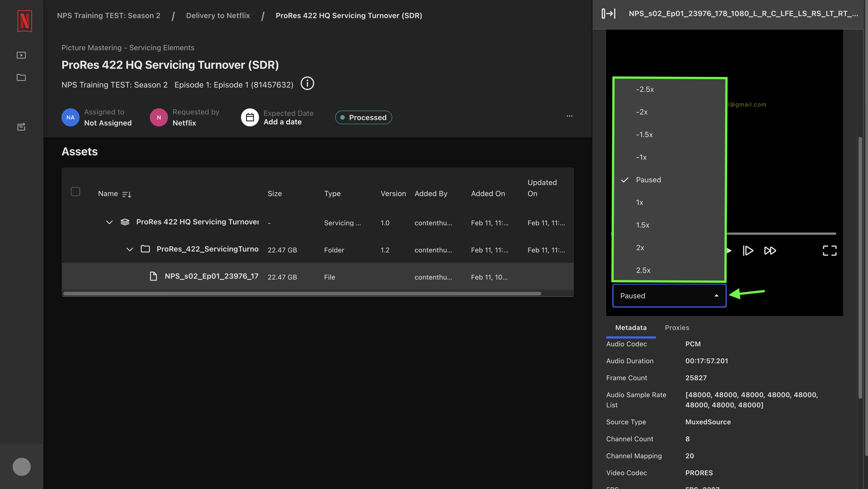The width and height of the screenshot is (868, 489).
Task: Go to NPS Training TEST: Season 2 breadcrumb
Action: pyautogui.click(x=108, y=16)
